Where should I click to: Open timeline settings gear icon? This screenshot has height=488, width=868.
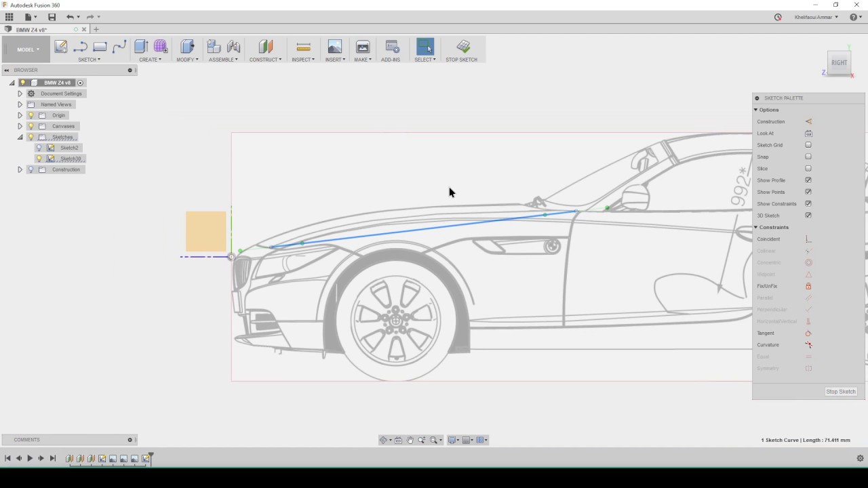[860, 458]
